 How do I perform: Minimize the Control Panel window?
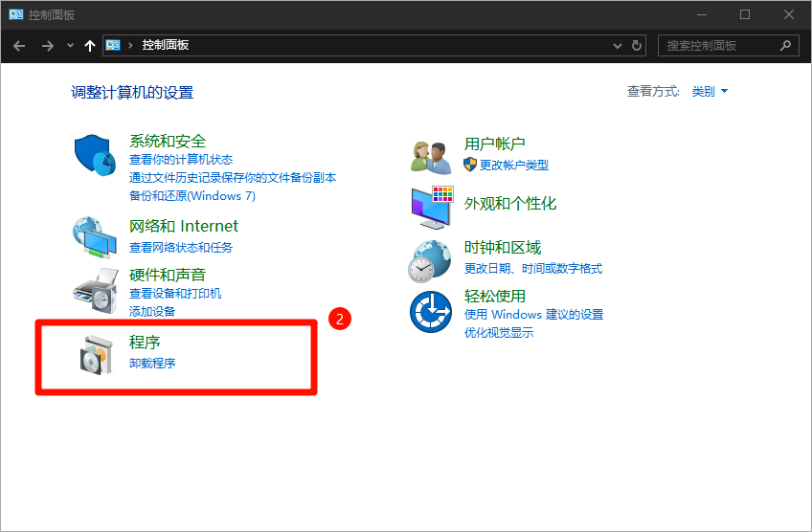point(702,14)
